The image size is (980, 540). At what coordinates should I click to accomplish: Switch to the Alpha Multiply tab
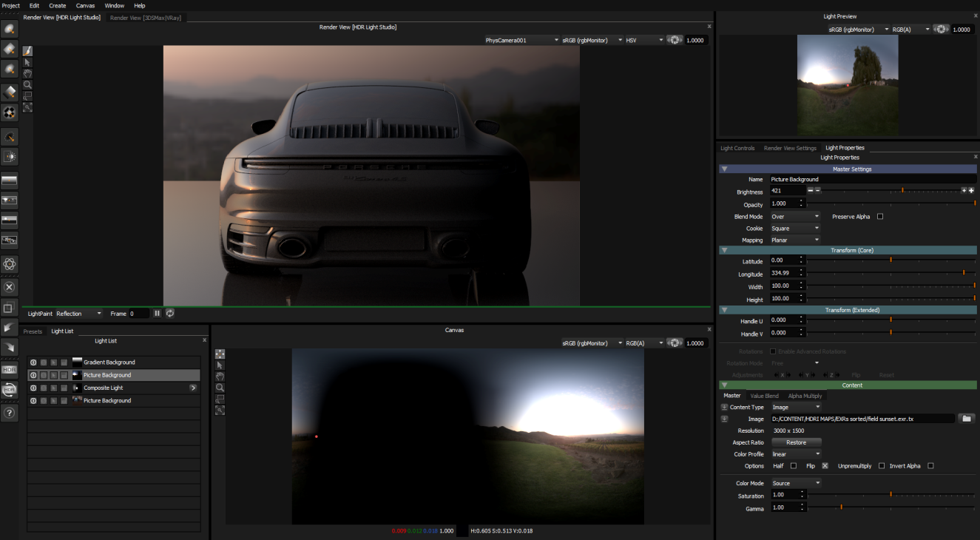tap(805, 396)
